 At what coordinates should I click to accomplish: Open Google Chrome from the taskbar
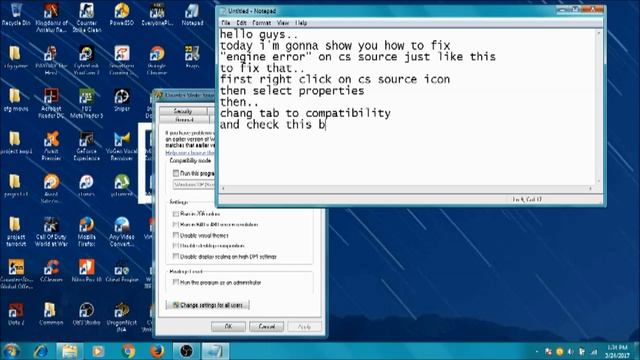pos(128,351)
